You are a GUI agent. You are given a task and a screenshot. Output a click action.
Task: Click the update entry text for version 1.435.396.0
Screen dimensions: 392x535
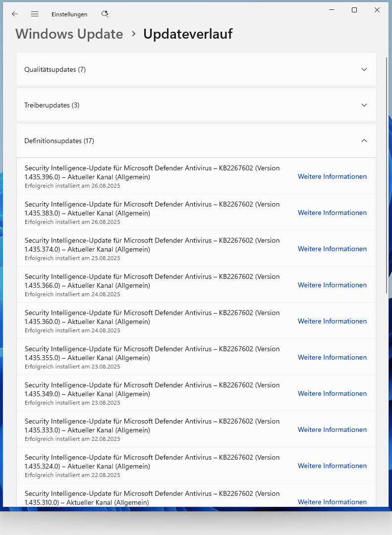[x=152, y=172]
